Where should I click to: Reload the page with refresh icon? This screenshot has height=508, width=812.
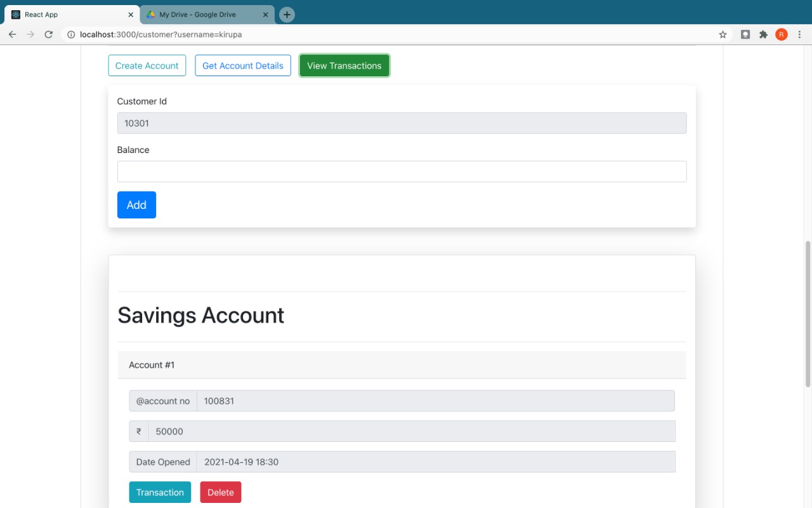(48, 34)
